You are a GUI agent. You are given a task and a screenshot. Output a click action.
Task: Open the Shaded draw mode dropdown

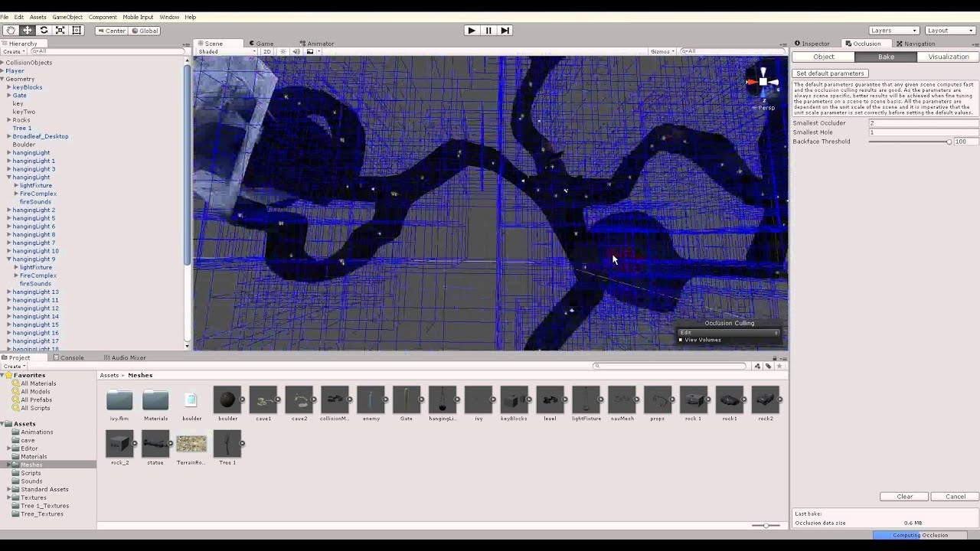[227, 51]
